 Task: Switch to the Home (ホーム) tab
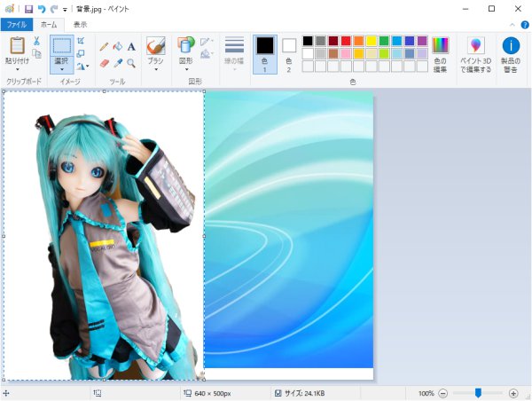(x=49, y=25)
